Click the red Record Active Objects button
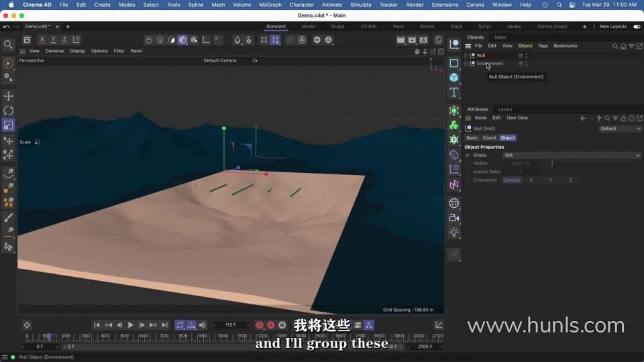Viewport: 644px width, 362px height. [x=260, y=325]
